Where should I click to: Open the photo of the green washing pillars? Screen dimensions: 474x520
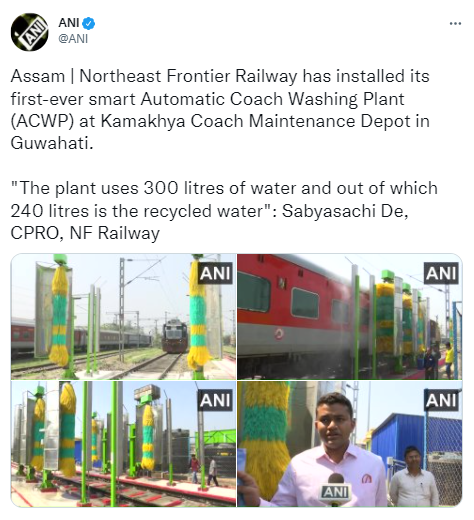[123, 444]
